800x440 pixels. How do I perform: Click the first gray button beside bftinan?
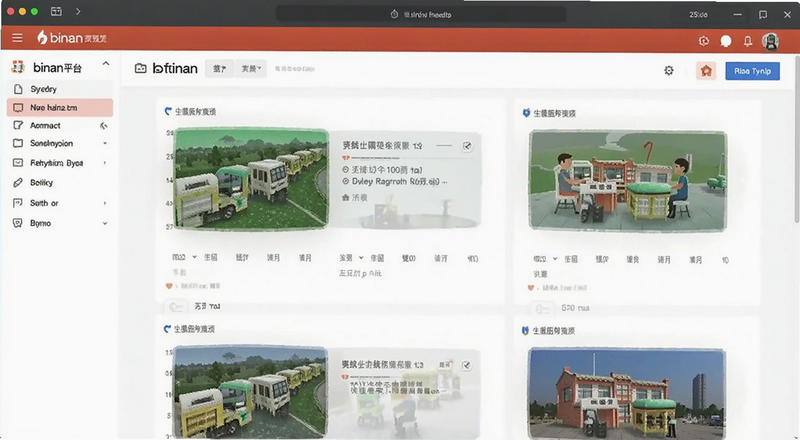point(219,68)
